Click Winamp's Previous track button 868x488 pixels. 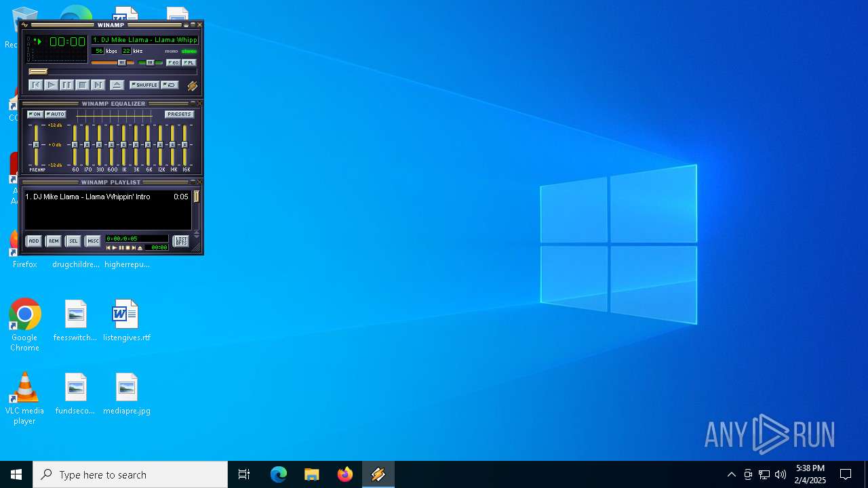(x=36, y=85)
